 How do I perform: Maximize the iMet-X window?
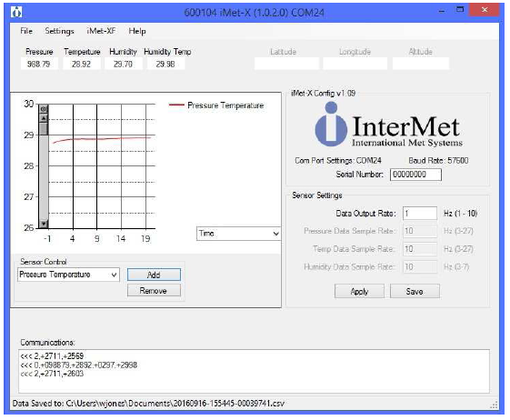click(x=460, y=10)
